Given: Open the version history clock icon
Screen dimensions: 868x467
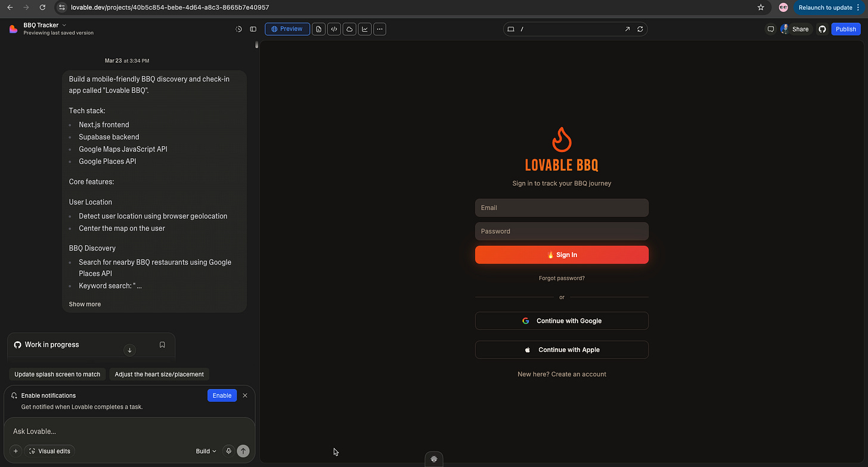Looking at the screenshot, I should pos(238,29).
